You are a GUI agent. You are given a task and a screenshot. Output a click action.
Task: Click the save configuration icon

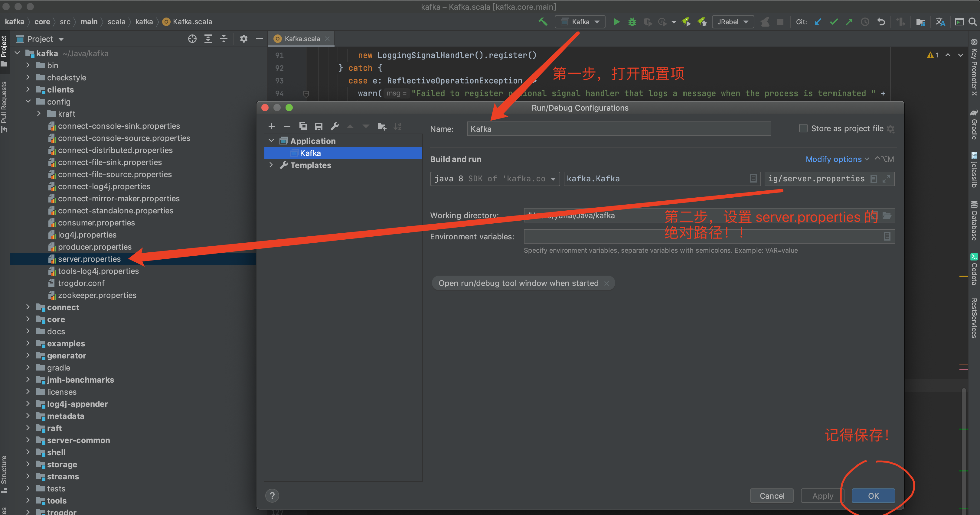(x=319, y=126)
